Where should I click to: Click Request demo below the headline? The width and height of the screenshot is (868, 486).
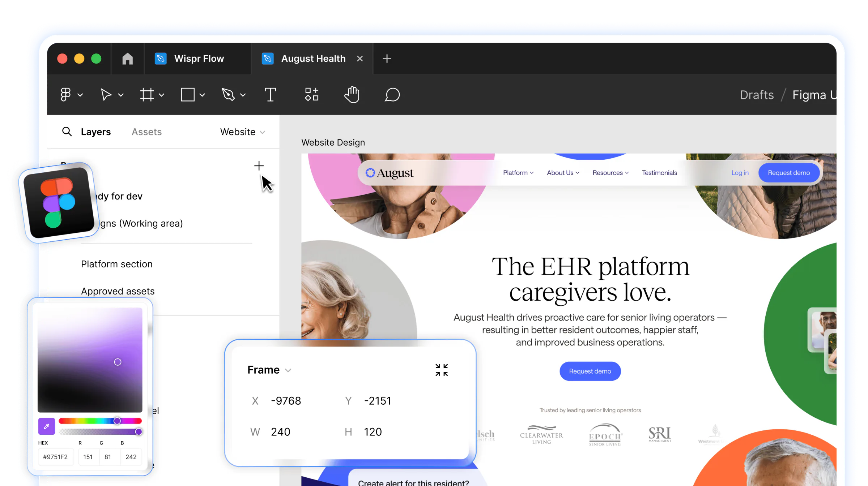coord(590,371)
